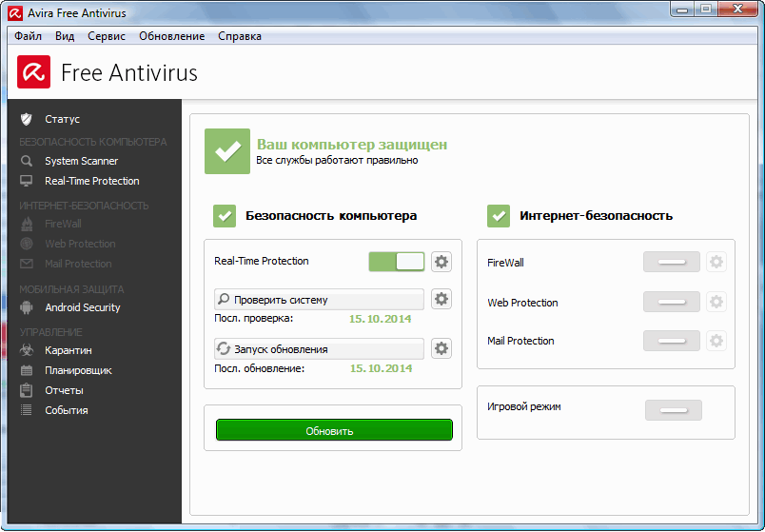Toggle the Mail Protection switch

pyautogui.click(x=672, y=341)
